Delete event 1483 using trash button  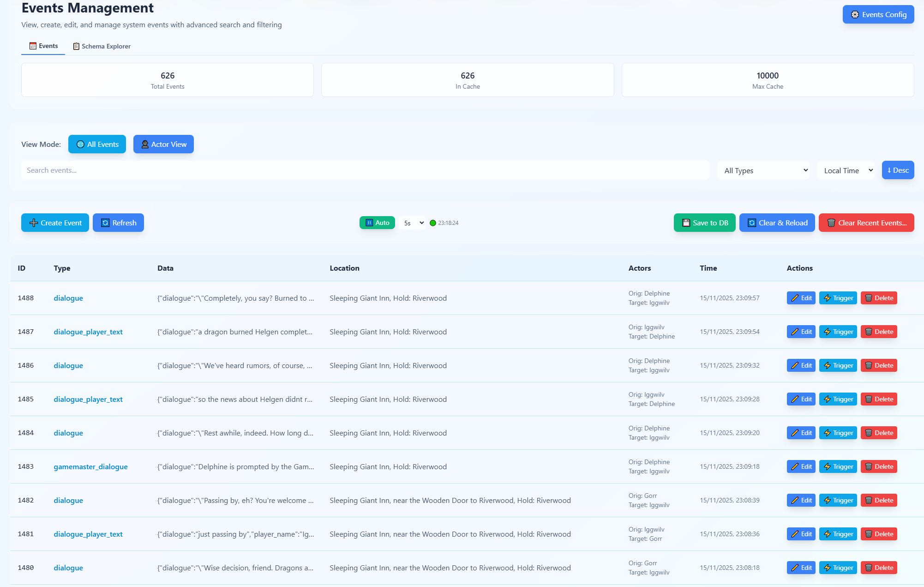[878, 466]
